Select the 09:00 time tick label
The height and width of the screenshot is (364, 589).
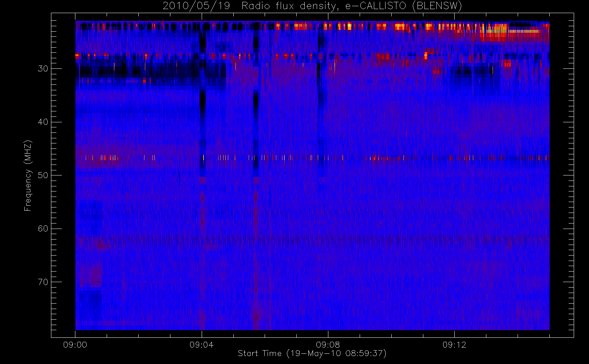point(75,345)
